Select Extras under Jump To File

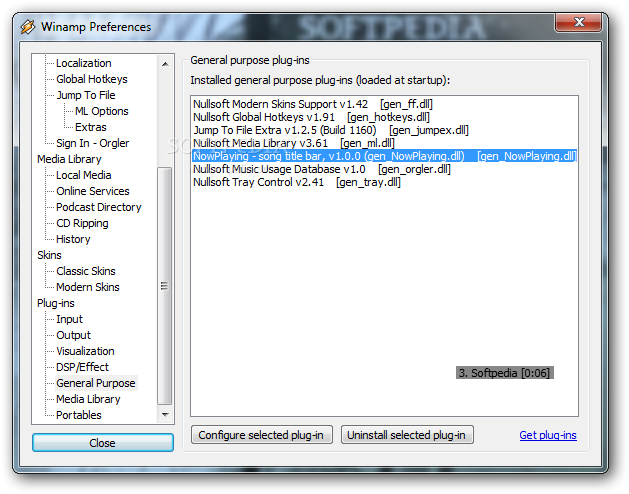91,127
